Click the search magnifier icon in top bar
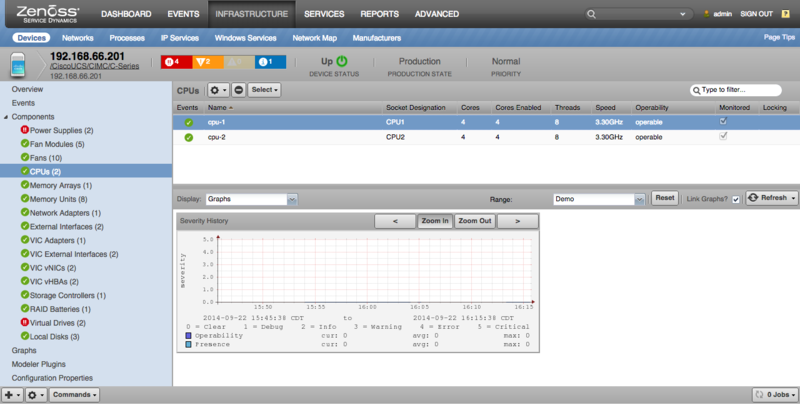This screenshot has width=800, height=405. coord(591,14)
